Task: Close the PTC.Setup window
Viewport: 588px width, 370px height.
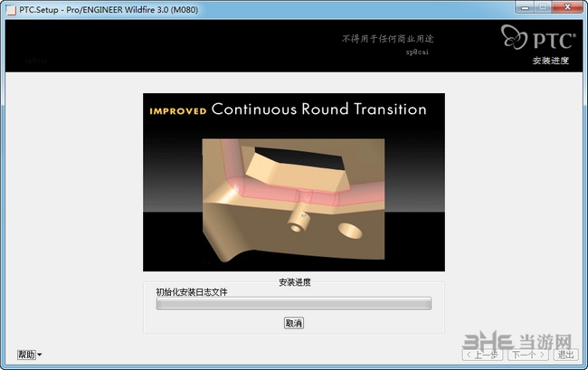Action: click(x=567, y=7)
